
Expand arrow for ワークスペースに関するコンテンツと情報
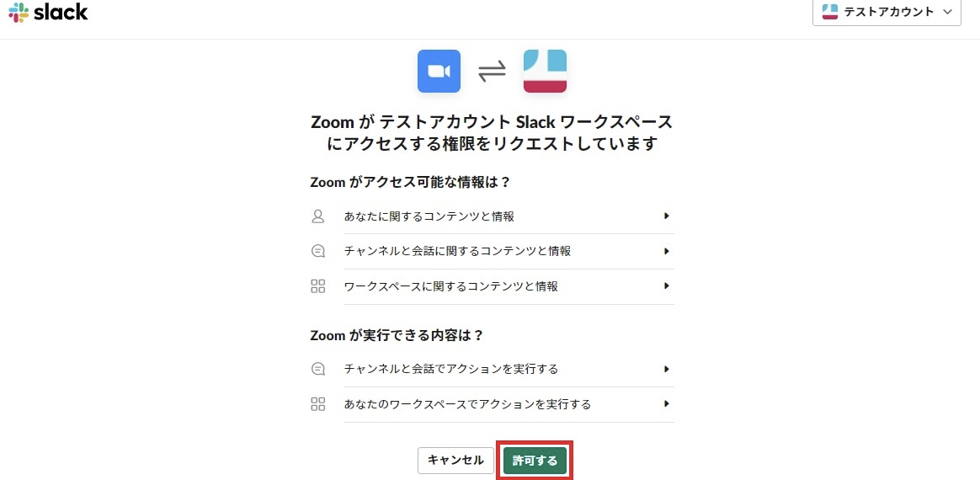click(x=666, y=286)
